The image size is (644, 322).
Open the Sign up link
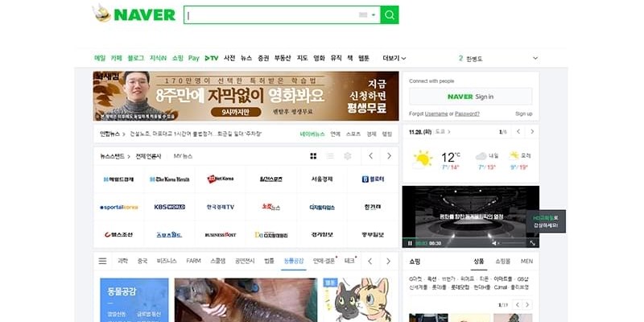pyautogui.click(x=523, y=114)
